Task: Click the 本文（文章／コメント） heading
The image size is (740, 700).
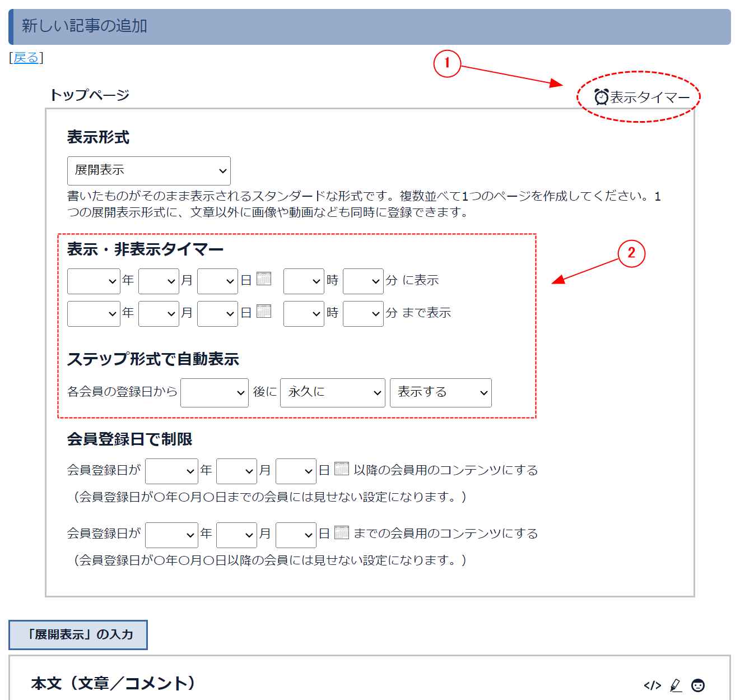Action: tap(113, 684)
